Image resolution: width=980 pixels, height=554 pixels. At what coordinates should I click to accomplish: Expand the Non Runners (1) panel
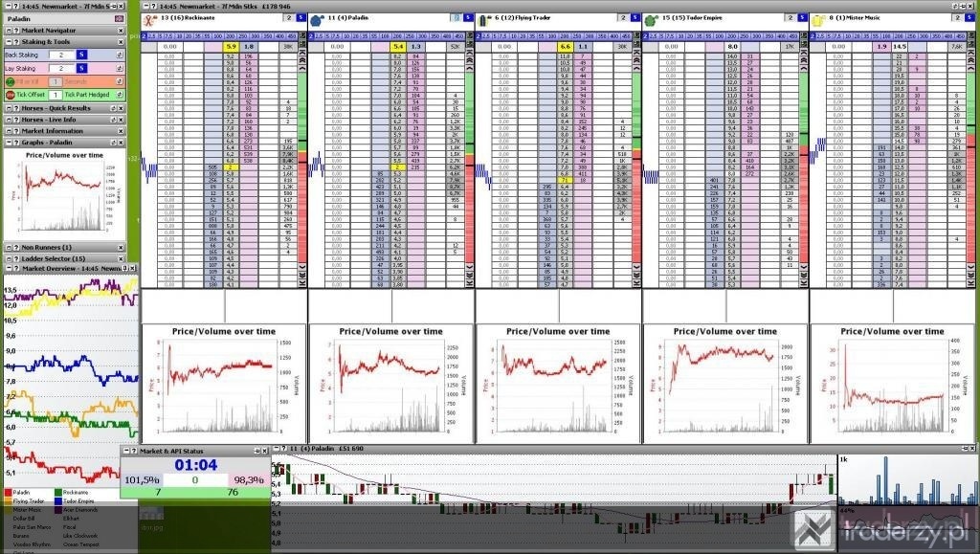pyautogui.click(x=9, y=247)
